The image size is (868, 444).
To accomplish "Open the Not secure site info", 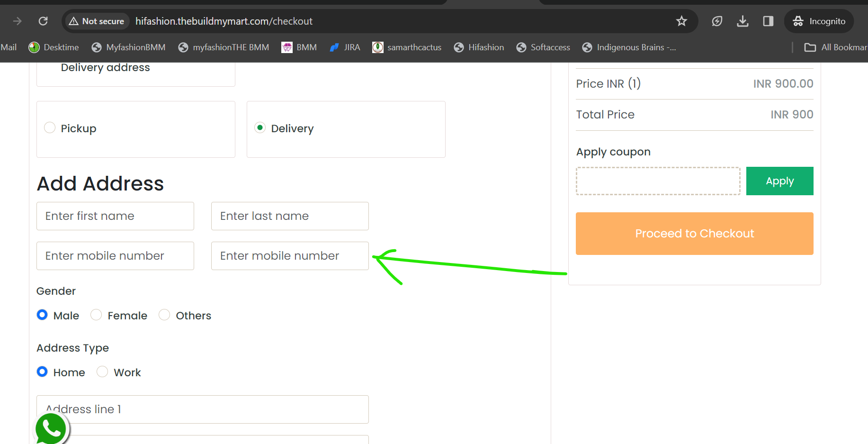I will coord(97,21).
